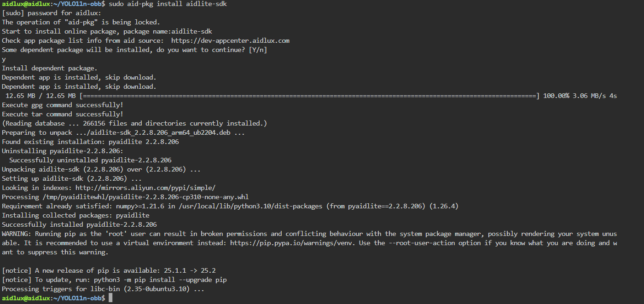Click the "Execute gpg command successfully!" line

click(x=63, y=105)
